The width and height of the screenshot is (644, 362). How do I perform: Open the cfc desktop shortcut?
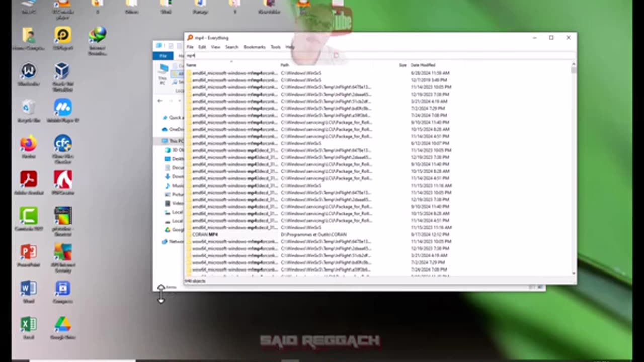click(63, 149)
